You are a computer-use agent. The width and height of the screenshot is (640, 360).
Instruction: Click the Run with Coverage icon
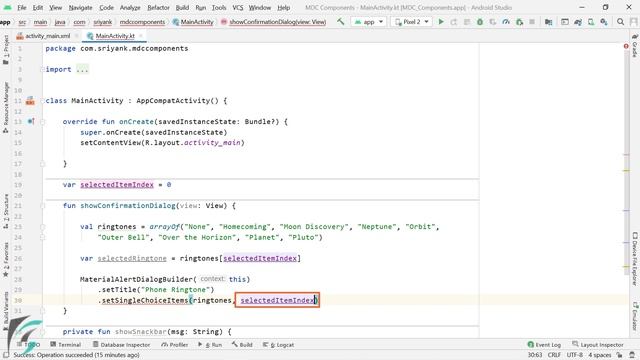point(493,22)
